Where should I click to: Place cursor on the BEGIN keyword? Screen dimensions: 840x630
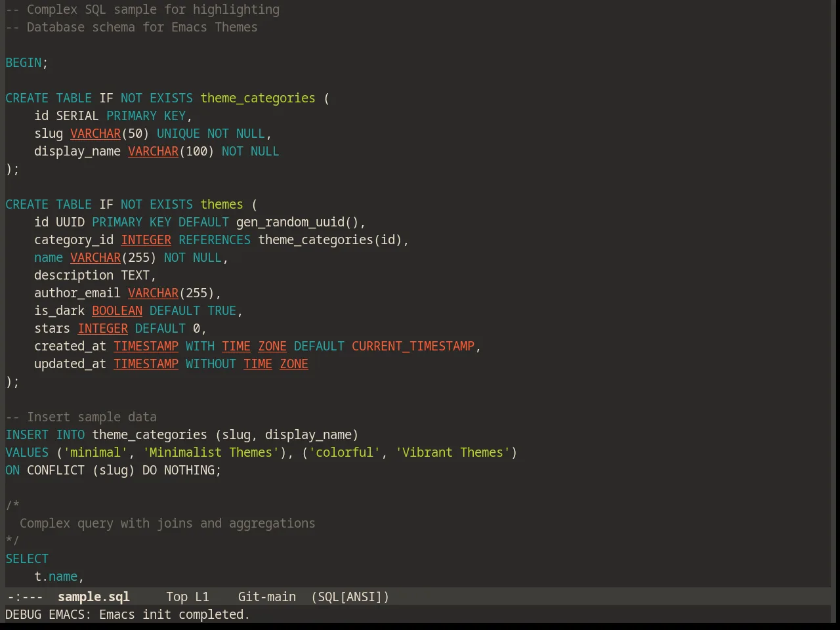pos(24,62)
